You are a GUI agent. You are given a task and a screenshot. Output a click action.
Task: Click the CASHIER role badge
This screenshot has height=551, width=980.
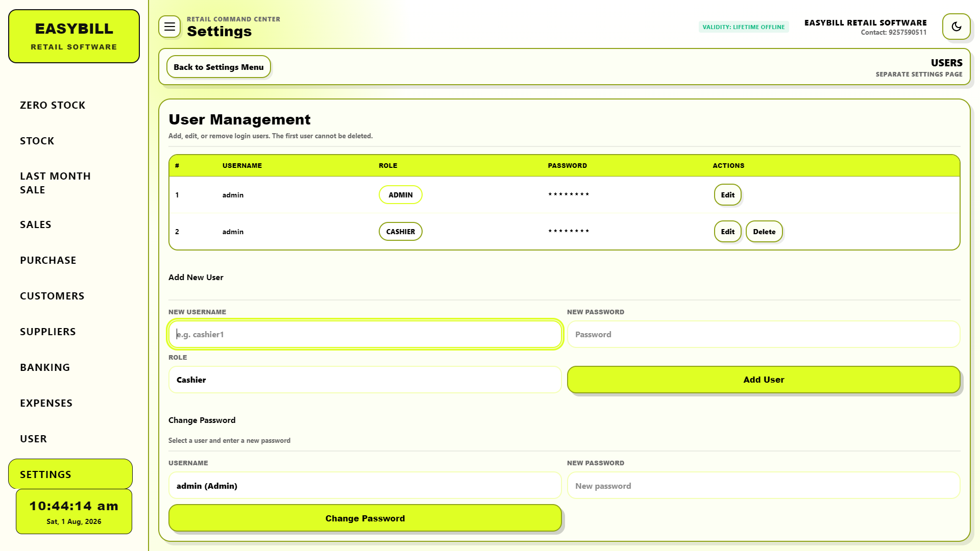click(x=400, y=232)
